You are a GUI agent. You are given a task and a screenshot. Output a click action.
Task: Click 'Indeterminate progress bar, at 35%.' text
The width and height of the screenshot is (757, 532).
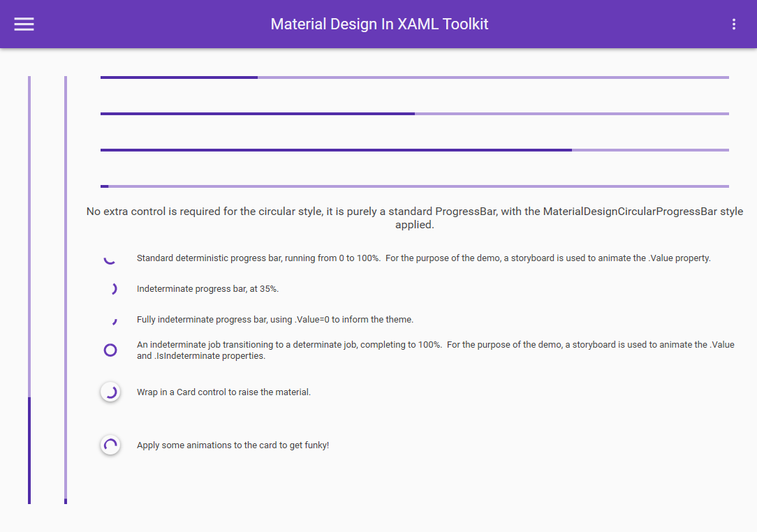(207, 288)
